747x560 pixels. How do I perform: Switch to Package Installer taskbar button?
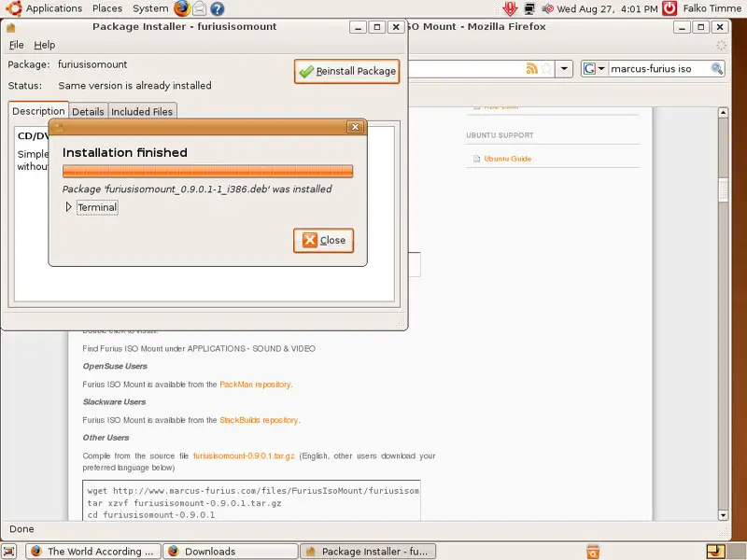368,552
